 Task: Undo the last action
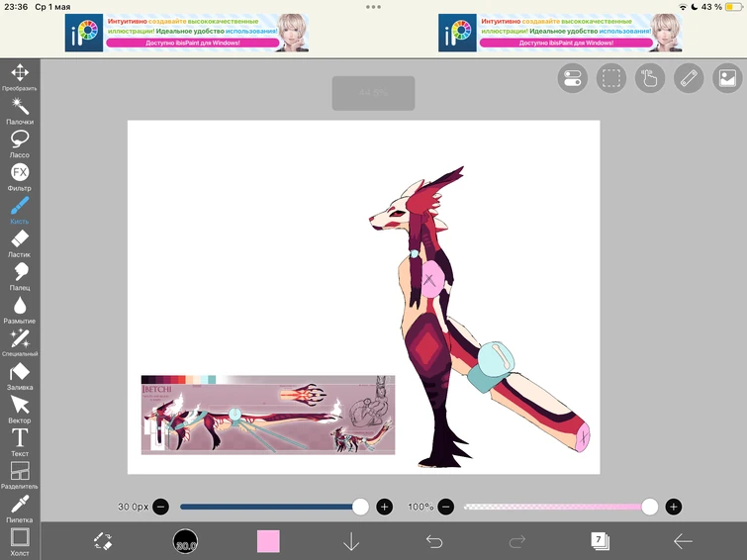tap(433, 541)
